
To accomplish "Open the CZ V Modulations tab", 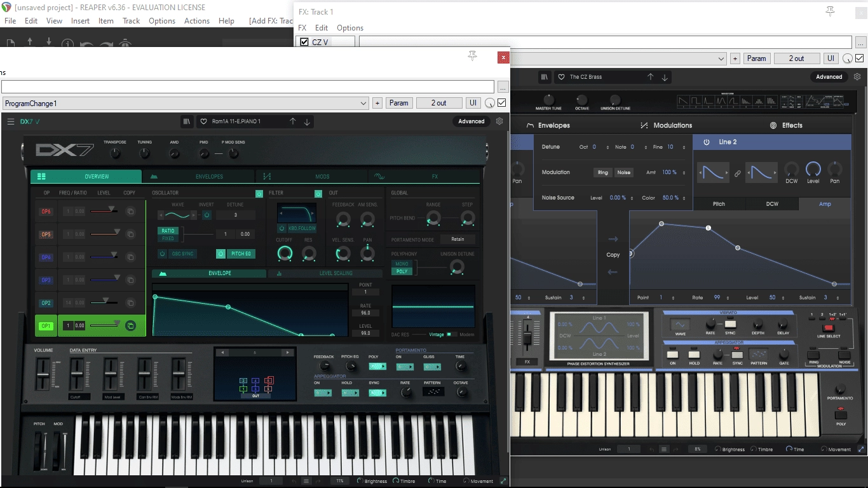I will [x=666, y=125].
